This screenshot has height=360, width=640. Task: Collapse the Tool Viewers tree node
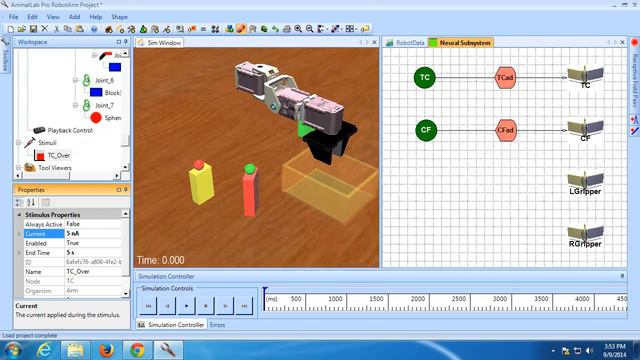pyautogui.click(x=18, y=168)
